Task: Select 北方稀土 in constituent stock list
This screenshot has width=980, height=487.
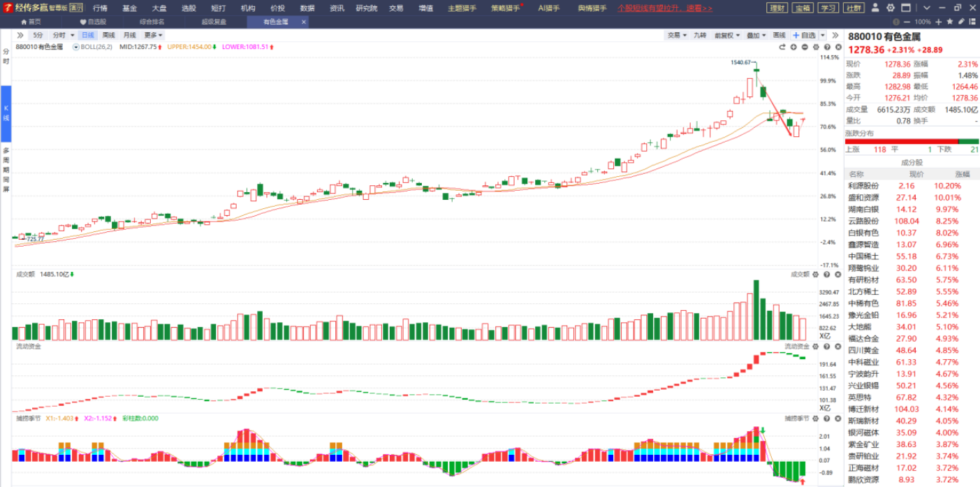Action: click(x=863, y=291)
